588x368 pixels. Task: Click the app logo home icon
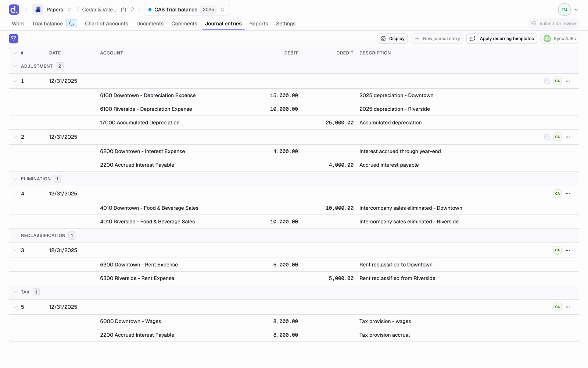pyautogui.click(x=14, y=10)
